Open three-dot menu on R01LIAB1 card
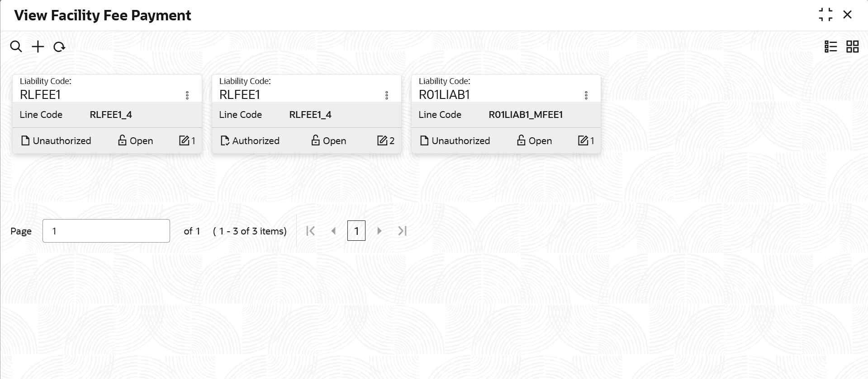 (586, 95)
